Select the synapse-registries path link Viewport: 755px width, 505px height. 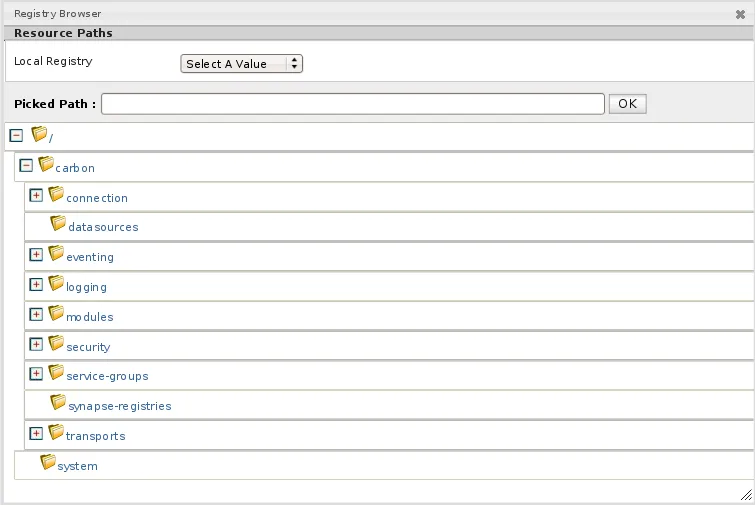120,406
